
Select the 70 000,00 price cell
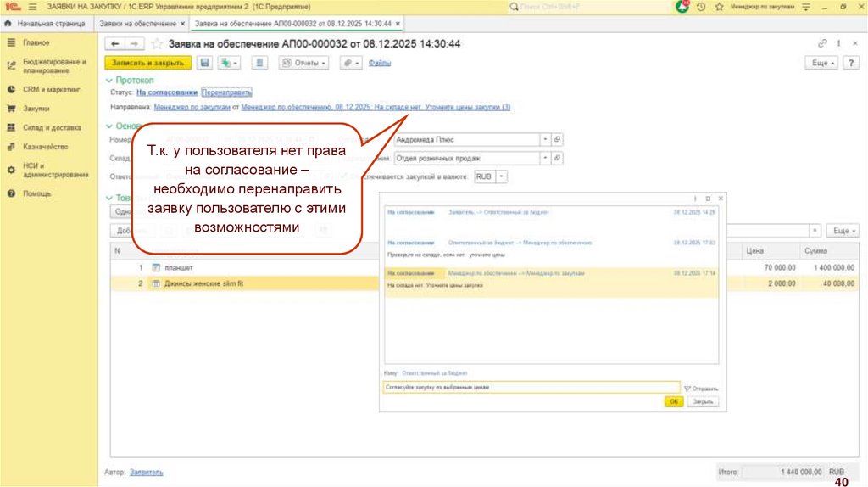pyautogui.click(x=780, y=267)
